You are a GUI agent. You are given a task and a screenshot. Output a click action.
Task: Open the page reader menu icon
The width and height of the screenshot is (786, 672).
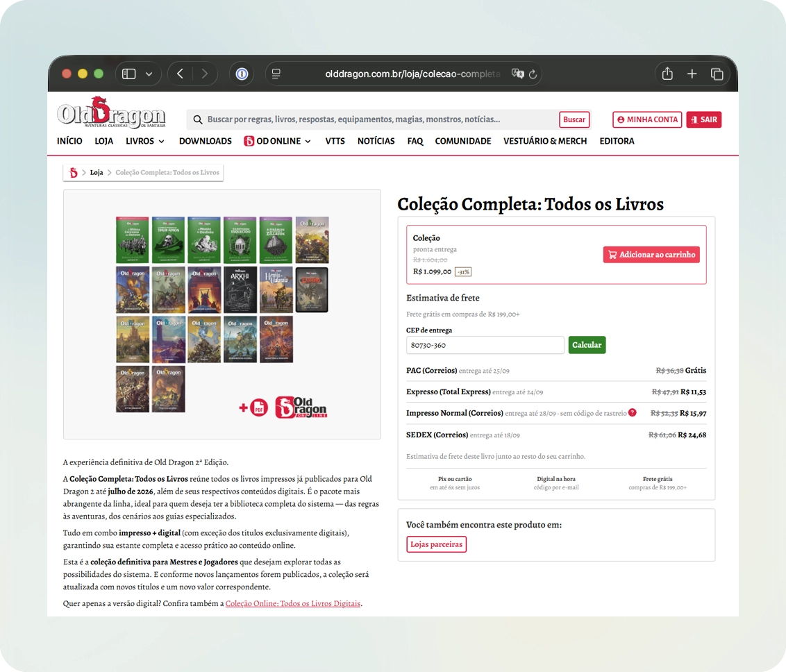(x=276, y=74)
